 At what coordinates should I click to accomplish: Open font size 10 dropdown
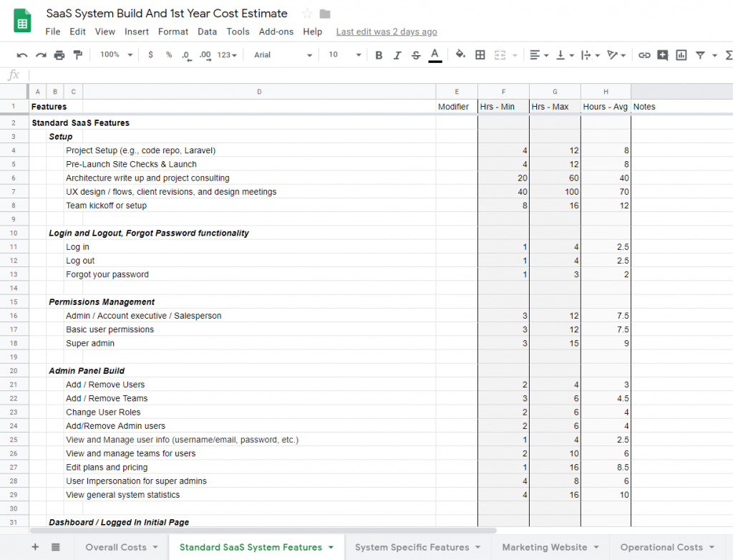click(x=344, y=54)
